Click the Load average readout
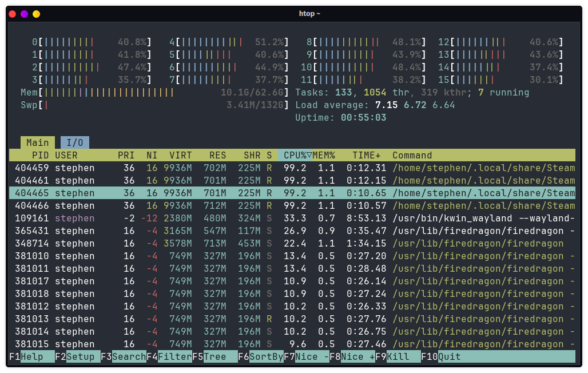The width and height of the screenshot is (588, 373). point(375,105)
